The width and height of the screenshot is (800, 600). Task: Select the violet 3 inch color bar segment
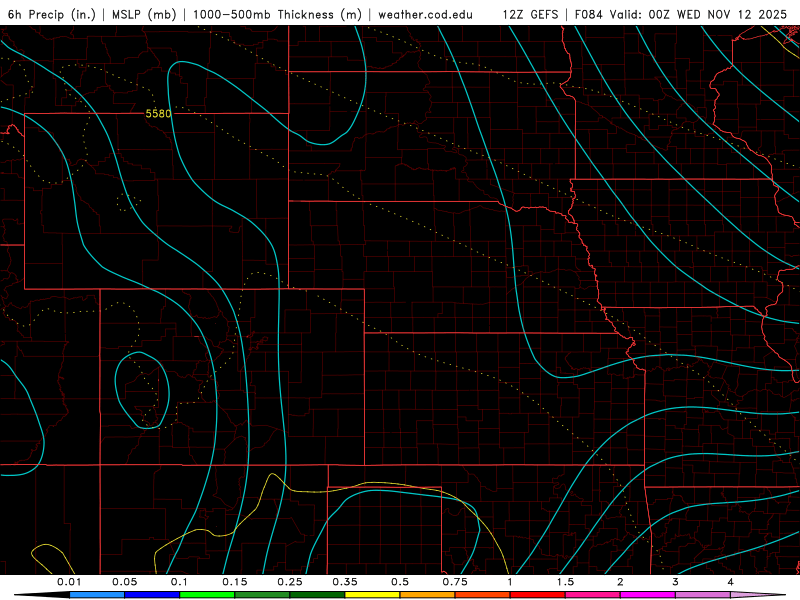[x=703, y=595]
